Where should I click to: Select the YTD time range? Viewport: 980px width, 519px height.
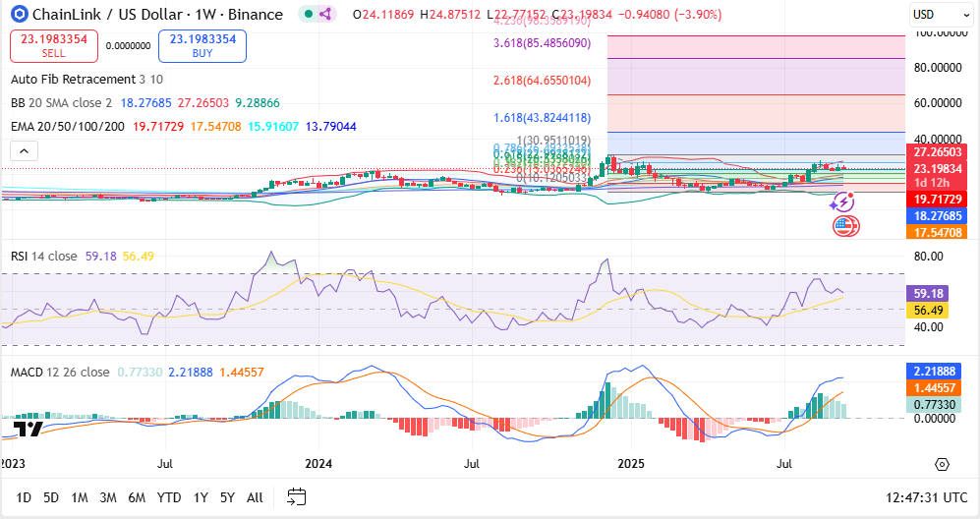coord(168,497)
